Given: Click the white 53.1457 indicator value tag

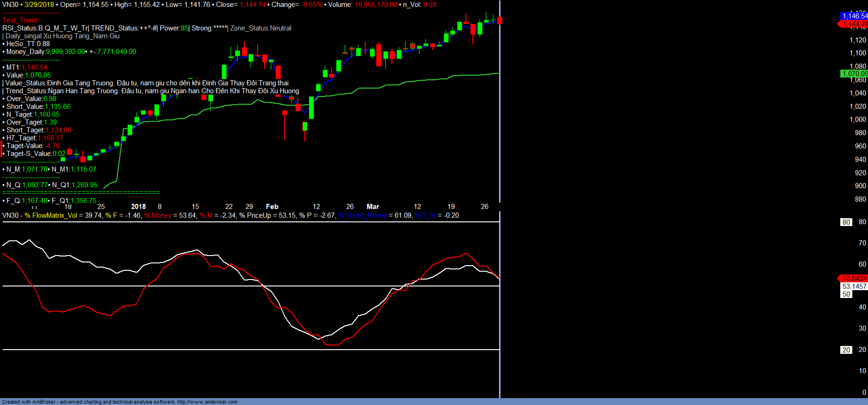Looking at the screenshot, I should (854, 286).
